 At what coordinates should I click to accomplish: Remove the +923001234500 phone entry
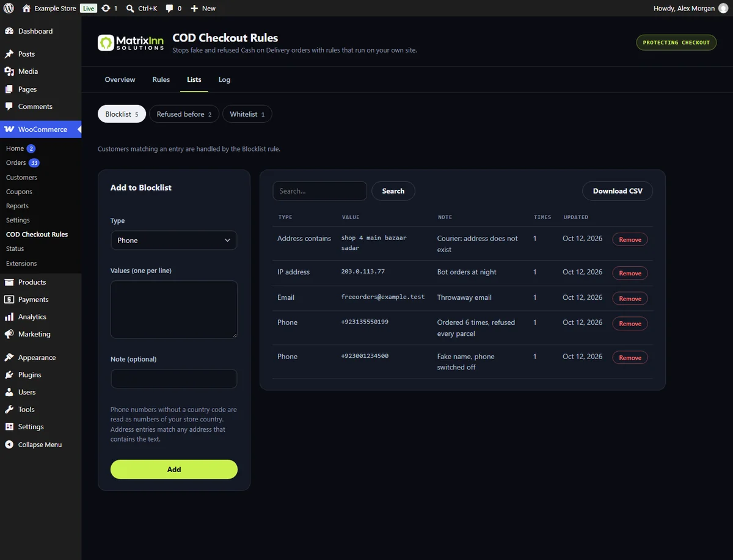pos(630,358)
